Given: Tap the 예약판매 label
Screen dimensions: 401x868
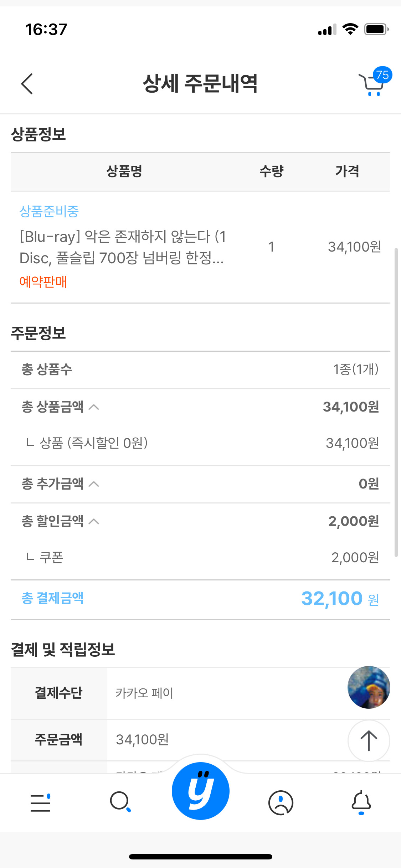Looking at the screenshot, I should point(43,281).
